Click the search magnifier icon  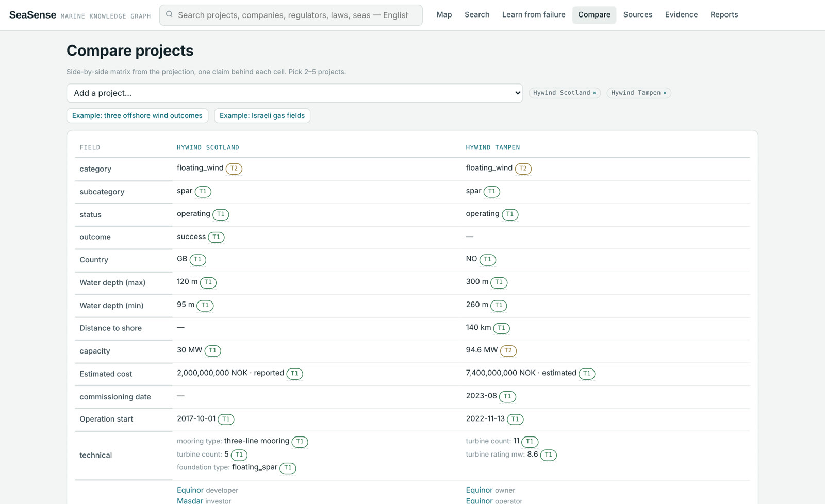coord(169,14)
